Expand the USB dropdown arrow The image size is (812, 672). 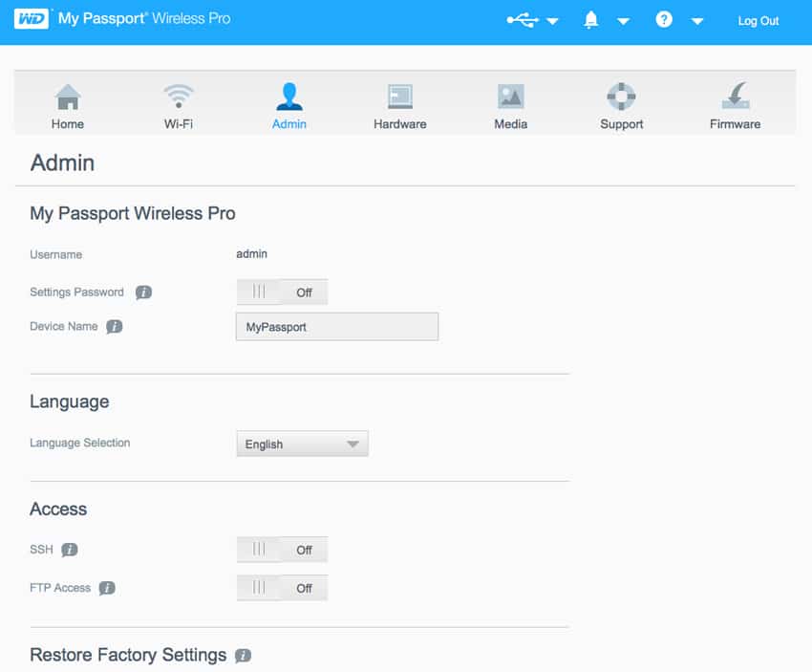pos(552,21)
